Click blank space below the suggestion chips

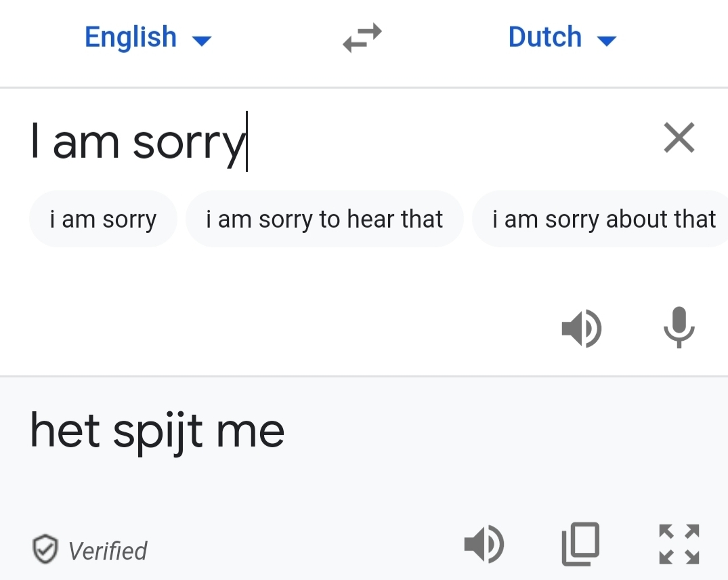pyautogui.click(x=278, y=302)
